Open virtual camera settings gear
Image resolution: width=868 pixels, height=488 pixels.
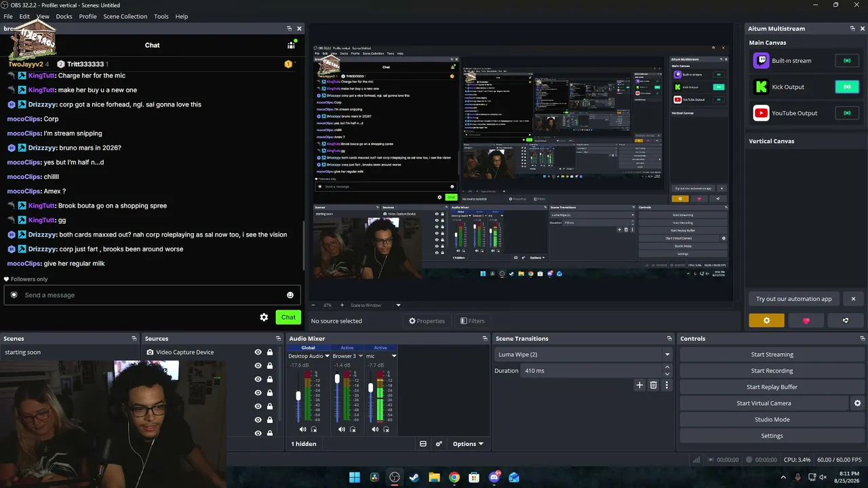click(857, 403)
